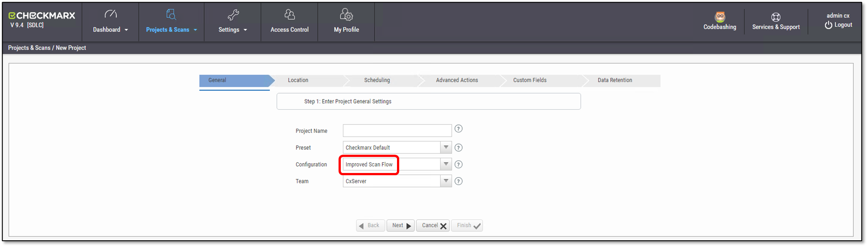Click the Access Control users icon
The image size is (868, 247).
pos(289,15)
